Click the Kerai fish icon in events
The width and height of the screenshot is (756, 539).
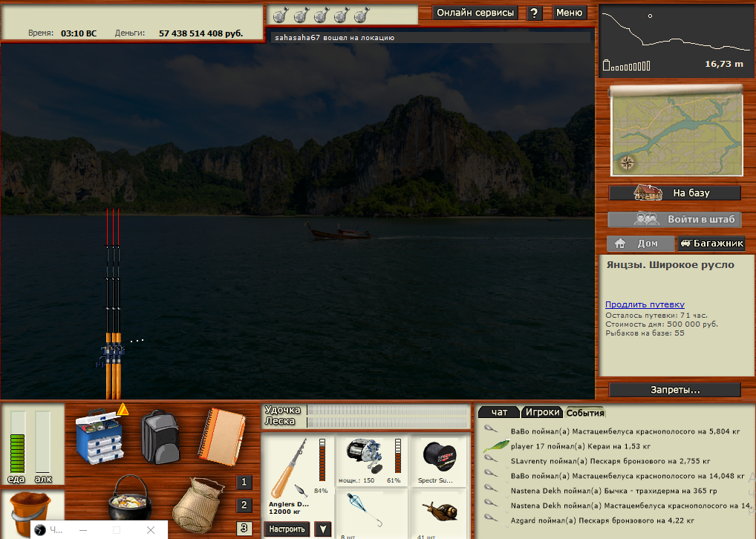tap(496, 445)
